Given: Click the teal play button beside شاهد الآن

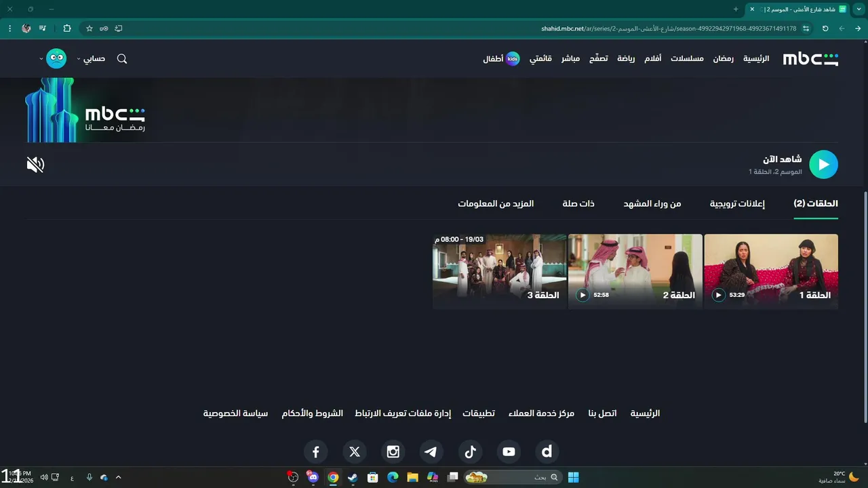Looking at the screenshot, I should 823,164.
